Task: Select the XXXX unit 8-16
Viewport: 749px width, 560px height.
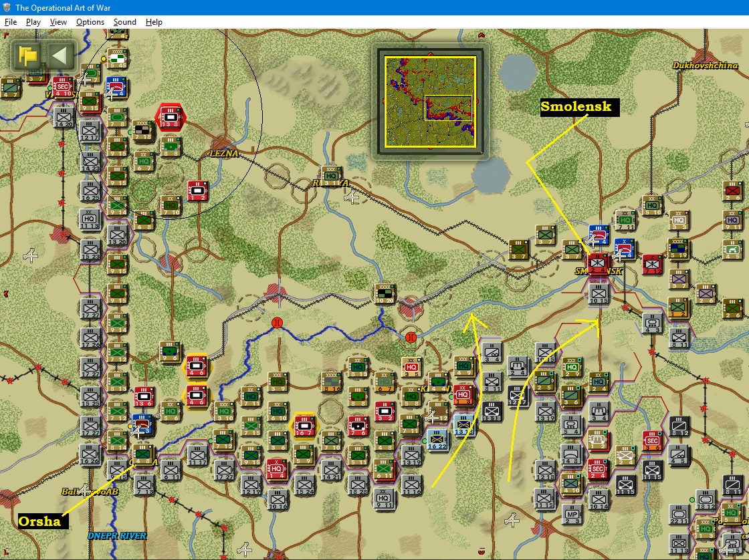Action: 330,381
